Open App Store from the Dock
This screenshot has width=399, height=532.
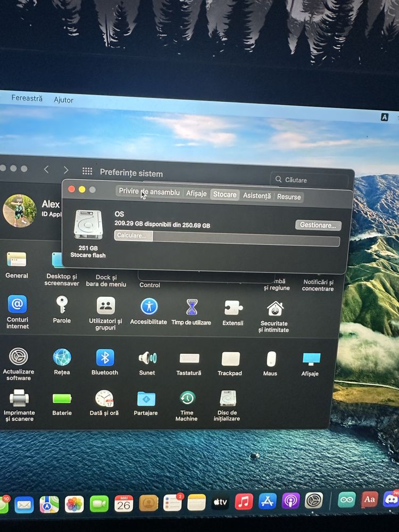[268, 501]
